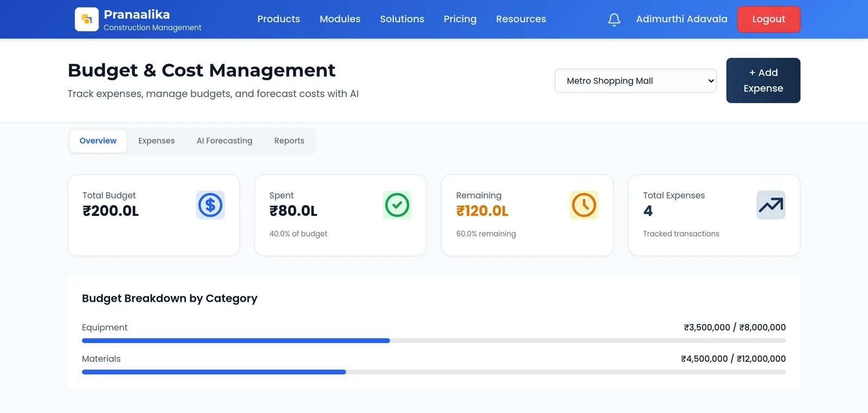The height and width of the screenshot is (413, 868).
Task: Click the 'Tracked transactions' text
Action: [681, 234]
